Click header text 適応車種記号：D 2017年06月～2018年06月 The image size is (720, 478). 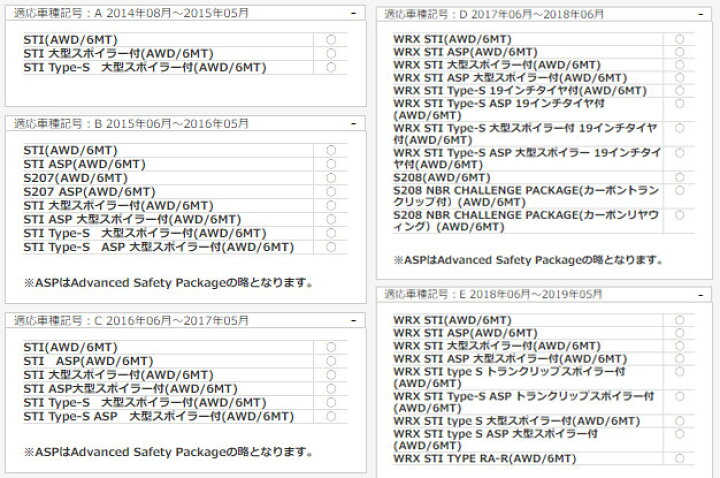pos(494,14)
